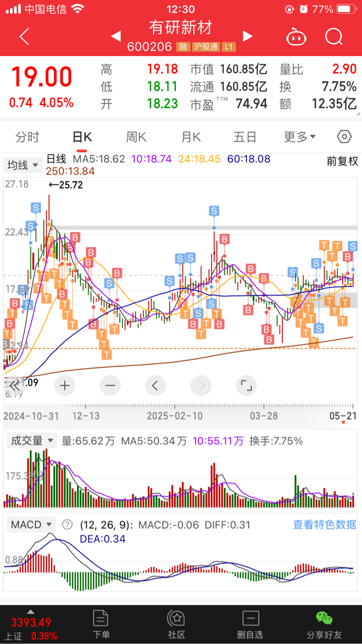Viewport: 362px width, 644px height.
Task: Tap the 250:13.84 moving average label
Action: pyautogui.click(x=70, y=171)
